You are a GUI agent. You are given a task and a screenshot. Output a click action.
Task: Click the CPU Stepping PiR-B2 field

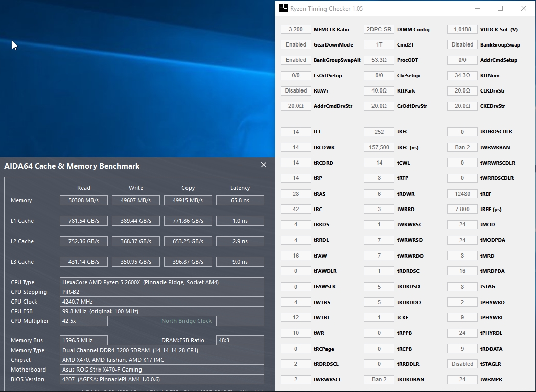161,292
